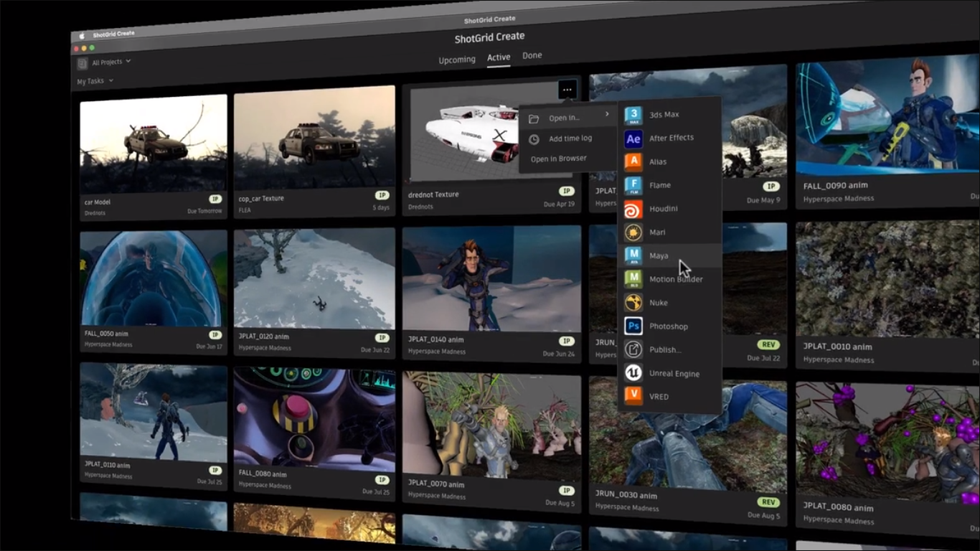Click the Motion Builder app icon
Viewport: 980px width, 551px height.
(633, 279)
